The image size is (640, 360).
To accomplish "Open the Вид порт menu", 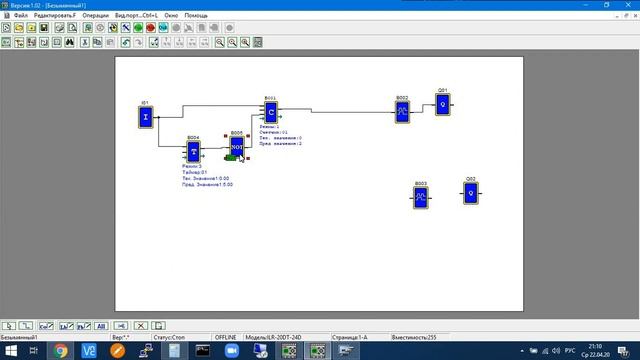I will pyautogui.click(x=136, y=16).
